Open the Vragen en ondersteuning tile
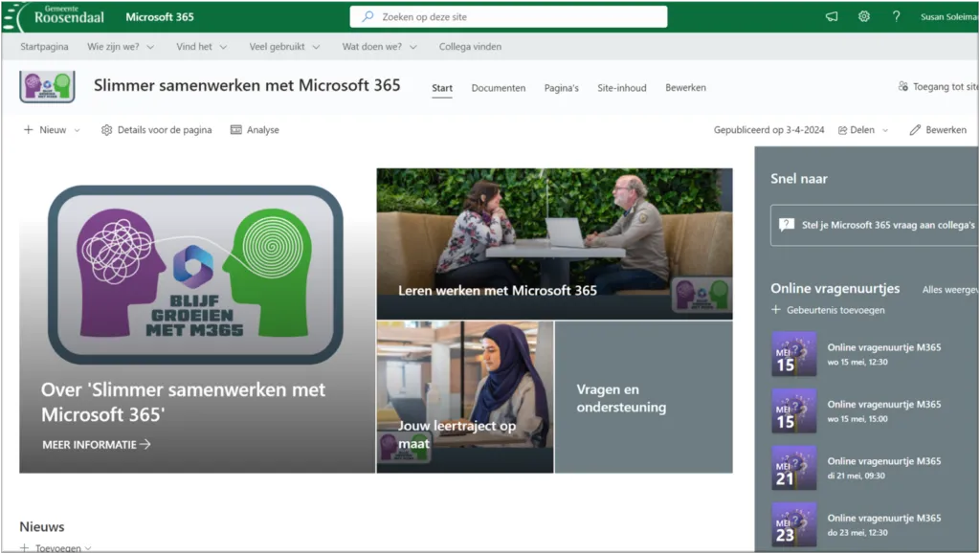 tap(644, 397)
